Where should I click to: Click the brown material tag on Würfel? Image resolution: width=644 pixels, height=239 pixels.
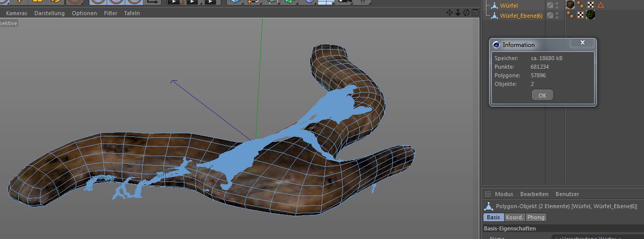pos(570,5)
